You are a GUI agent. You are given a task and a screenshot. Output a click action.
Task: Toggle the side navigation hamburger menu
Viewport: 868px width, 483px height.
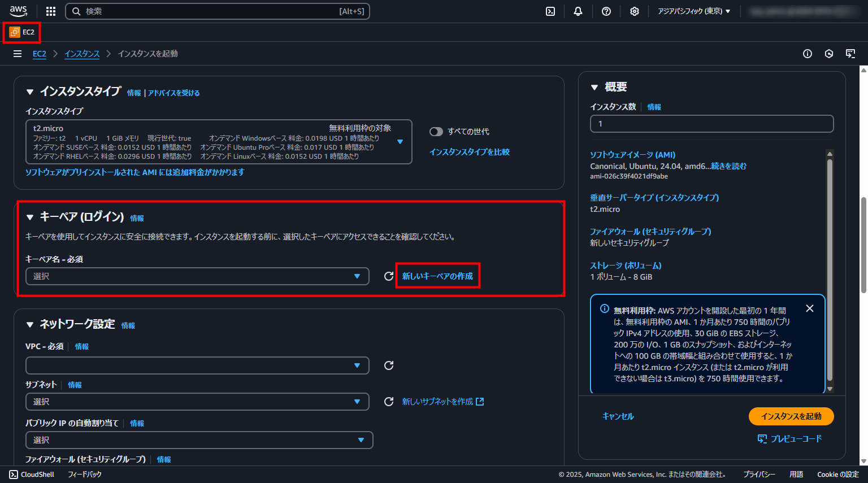pyautogui.click(x=18, y=54)
